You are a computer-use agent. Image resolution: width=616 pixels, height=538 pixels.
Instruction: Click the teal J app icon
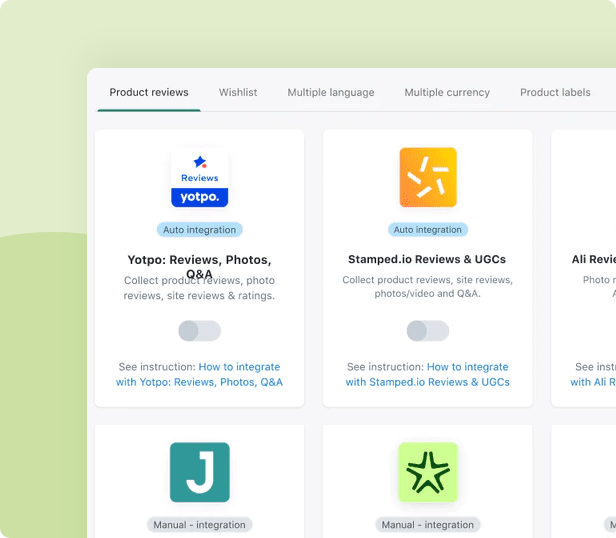(x=199, y=472)
